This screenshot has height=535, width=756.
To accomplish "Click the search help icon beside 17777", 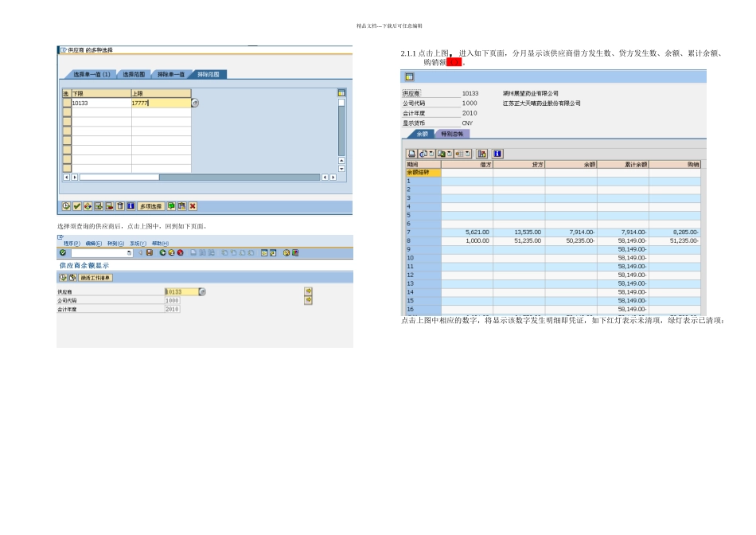I will pos(195,103).
